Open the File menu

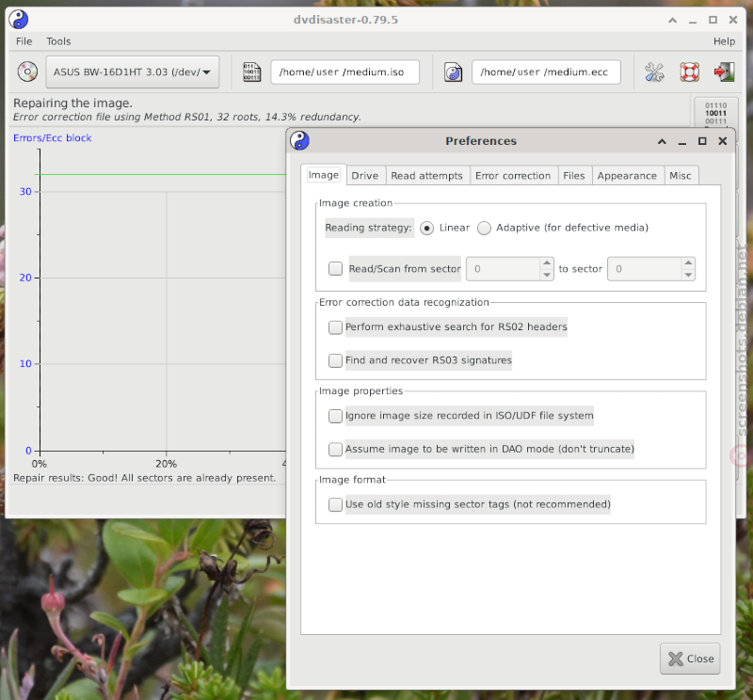click(x=24, y=41)
